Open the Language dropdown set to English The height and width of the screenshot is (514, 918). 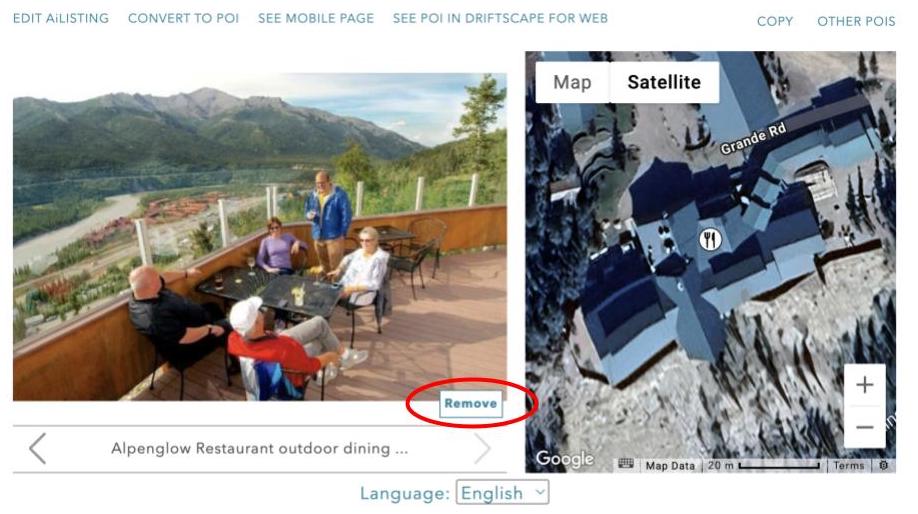[x=502, y=493]
